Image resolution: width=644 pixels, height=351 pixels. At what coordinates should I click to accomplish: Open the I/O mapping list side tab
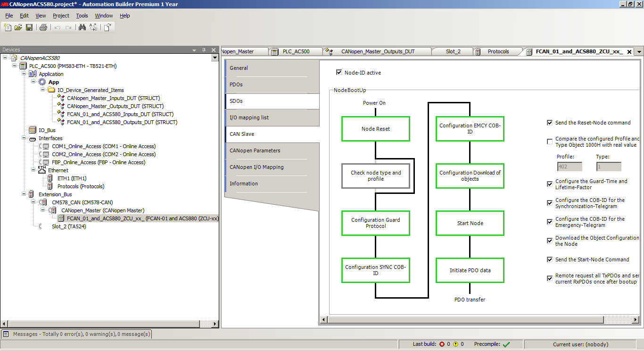(249, 117)
